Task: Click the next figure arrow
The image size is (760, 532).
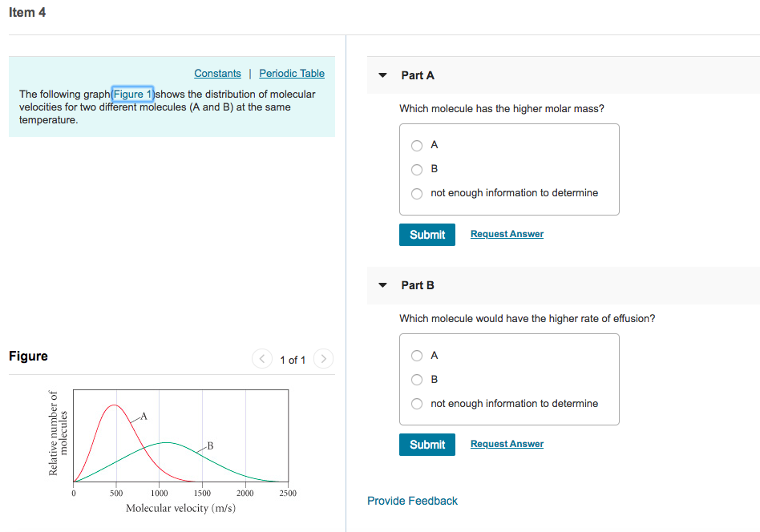Action: pos(323,359)
